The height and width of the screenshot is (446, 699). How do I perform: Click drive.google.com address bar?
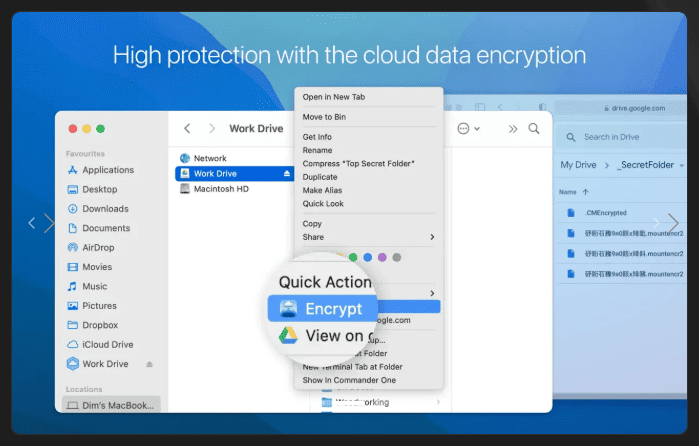(x=635, y=108)
